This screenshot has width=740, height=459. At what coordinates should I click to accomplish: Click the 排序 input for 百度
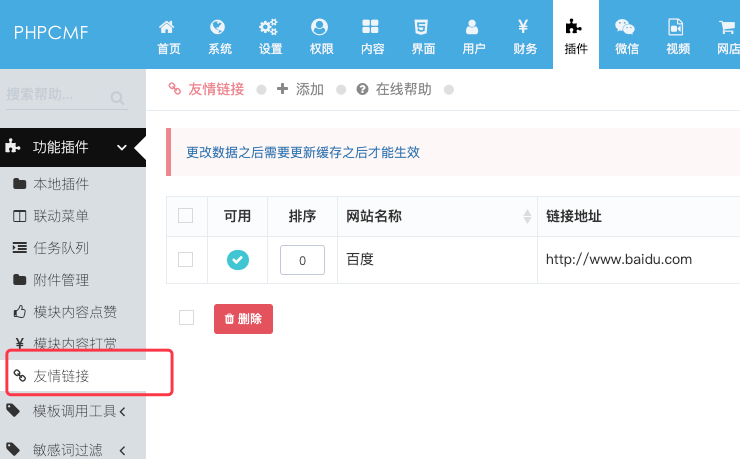pyautogui.click(x=302, y=260)
